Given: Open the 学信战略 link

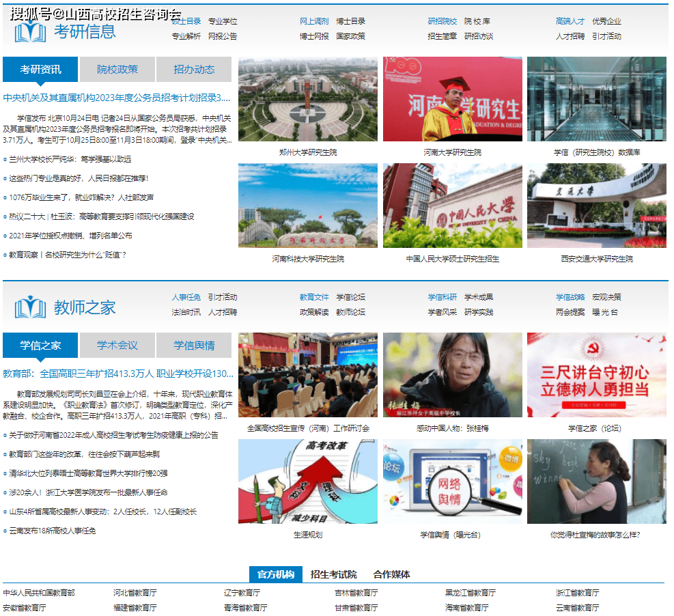Looking at the screenshot, I should (570, 297).
